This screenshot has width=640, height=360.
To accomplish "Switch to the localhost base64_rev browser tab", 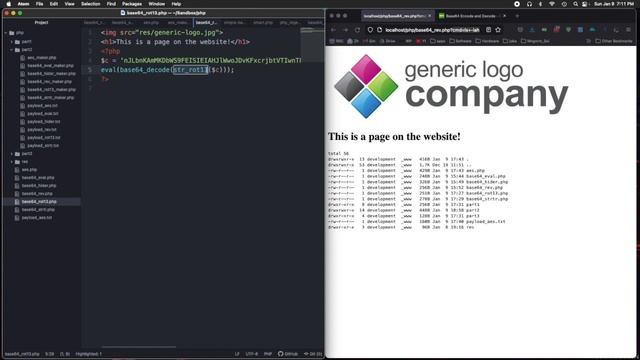I will (397, 16).
